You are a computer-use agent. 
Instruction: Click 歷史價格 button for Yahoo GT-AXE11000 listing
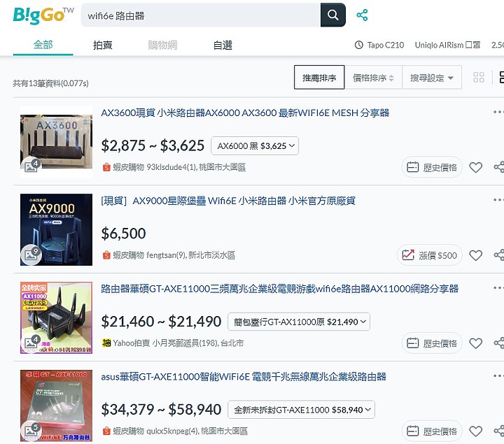[x=432, y=343]
